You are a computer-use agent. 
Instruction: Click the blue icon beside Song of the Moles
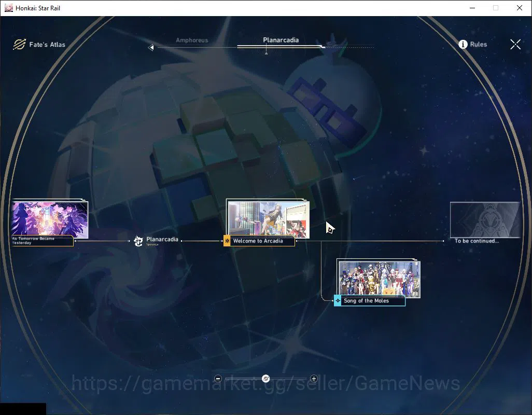click(338, 301)
